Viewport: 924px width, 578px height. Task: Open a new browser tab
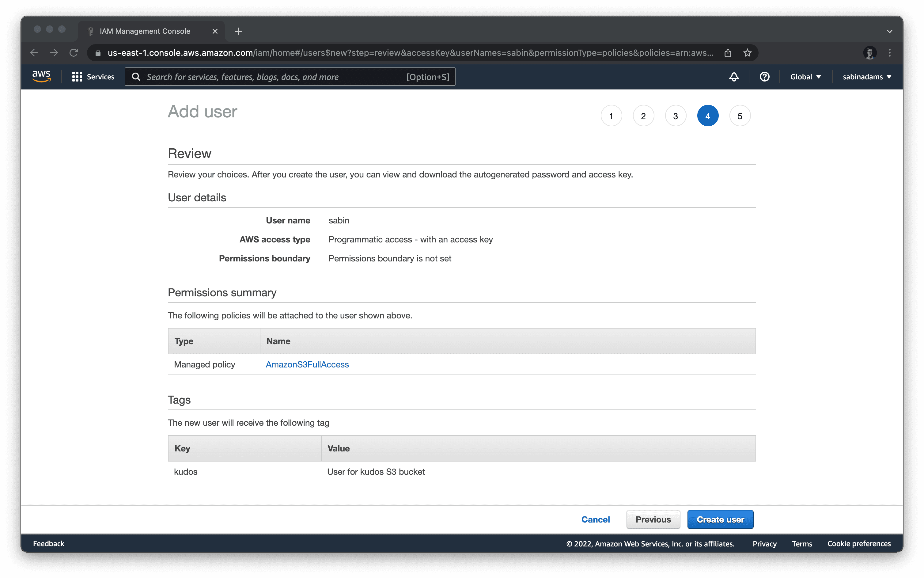tap(238, 31)
